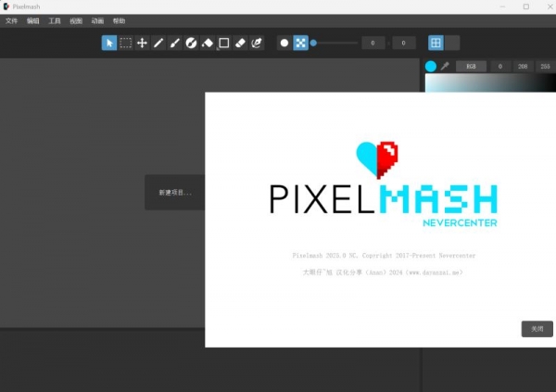Select the arrow pointer tool
This screenshot has width=556, height=392.
[109, 43]
